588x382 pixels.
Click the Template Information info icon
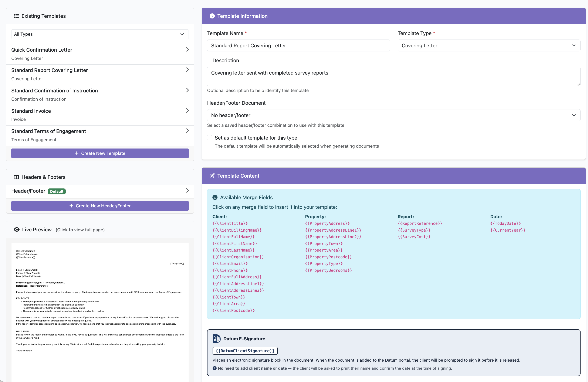coord(212,16)
